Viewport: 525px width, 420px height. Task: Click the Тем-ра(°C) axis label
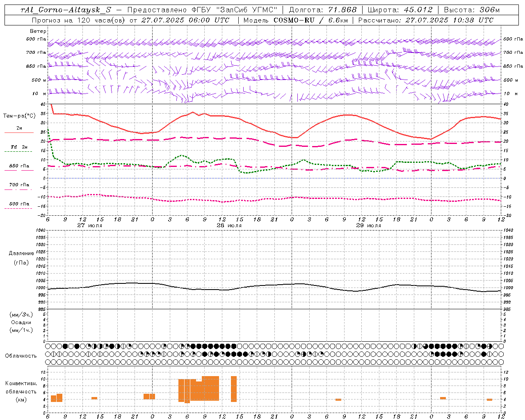coord(19,116)
